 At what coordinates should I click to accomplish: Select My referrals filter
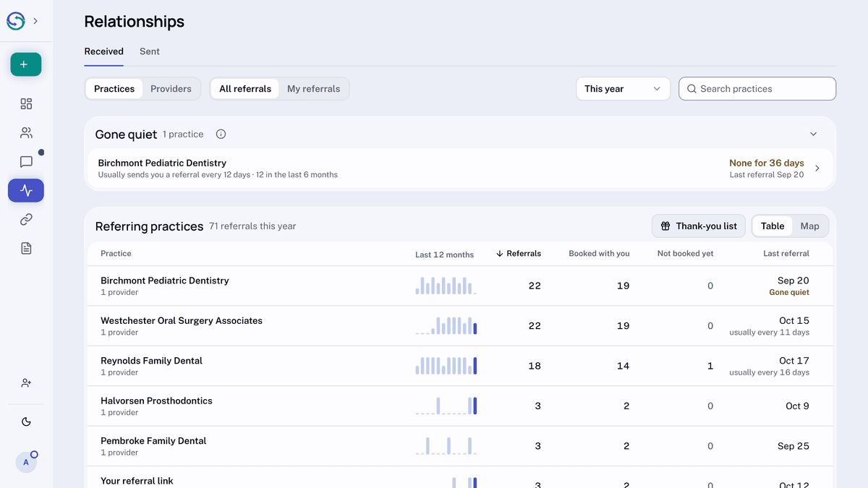pos(313,89)
